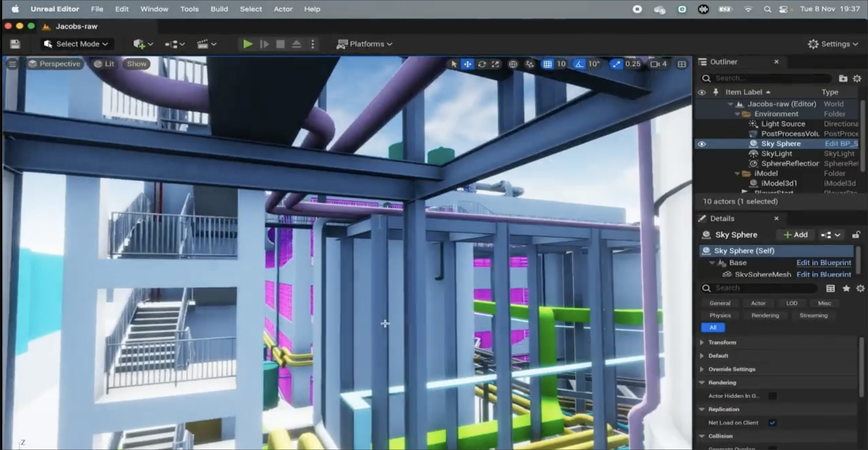Toggle Sky Sphere visibility eye
The image size is (868, 450).
[702, 144]
